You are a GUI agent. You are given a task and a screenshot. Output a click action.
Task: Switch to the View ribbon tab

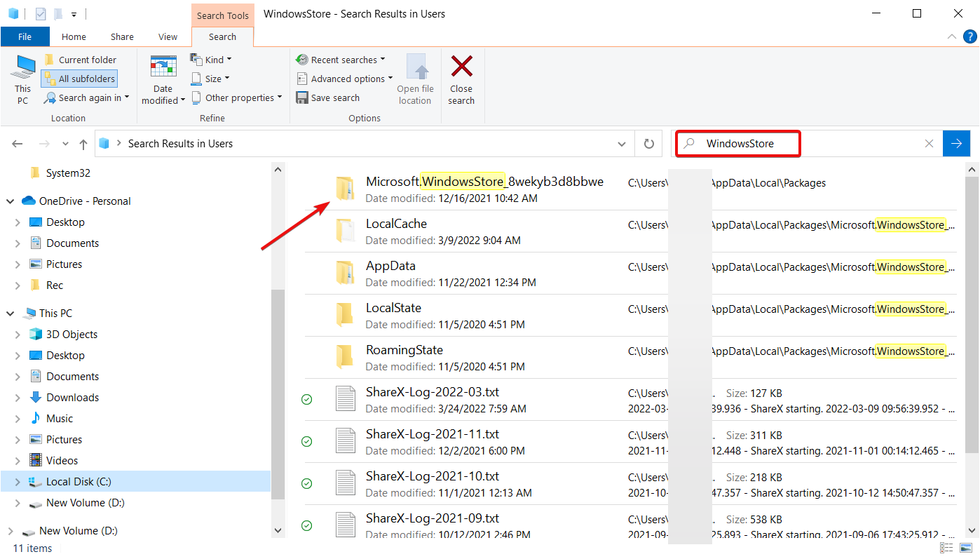point(168,36)
